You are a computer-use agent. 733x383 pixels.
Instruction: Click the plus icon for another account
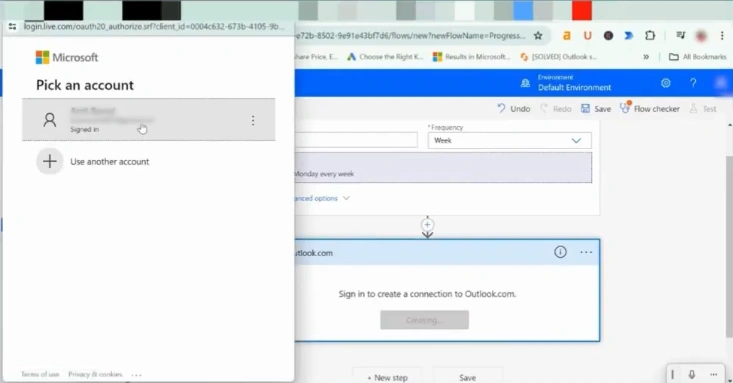click(50, 161)
